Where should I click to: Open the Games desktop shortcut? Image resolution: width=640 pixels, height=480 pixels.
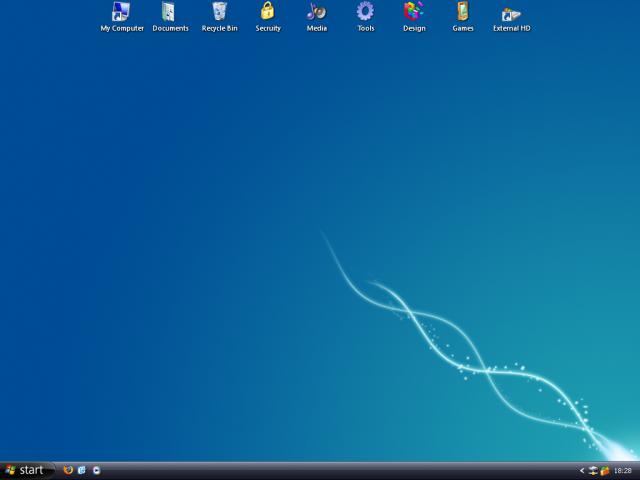pyautogui.click(x=463, y=17)
